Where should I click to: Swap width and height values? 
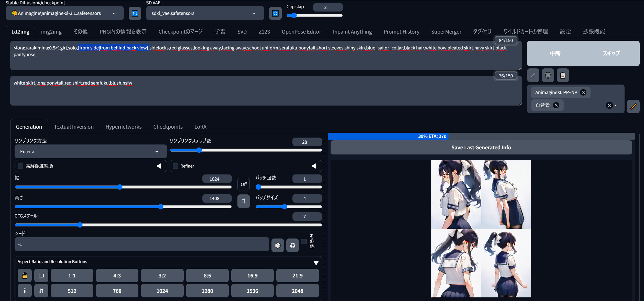(244, 201)
